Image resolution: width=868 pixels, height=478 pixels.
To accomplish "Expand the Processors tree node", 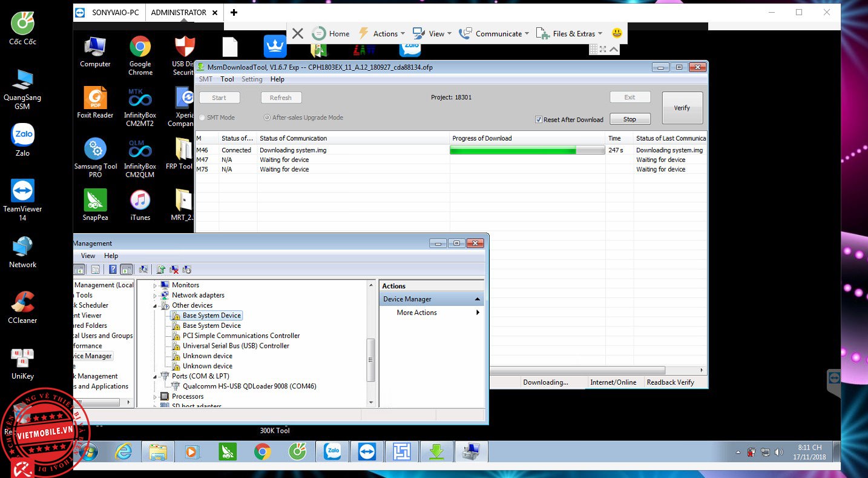I will 155,397.
